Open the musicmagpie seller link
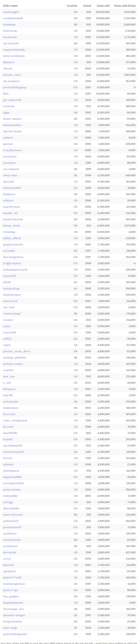The width and height of the screenshot is (139, 644). [x=11, y=12]
